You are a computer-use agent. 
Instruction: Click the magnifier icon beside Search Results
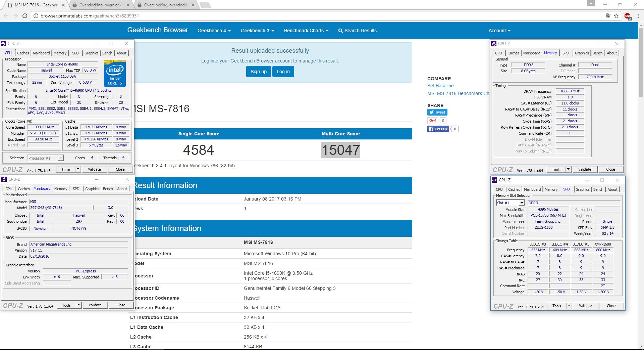coord(340,31)
